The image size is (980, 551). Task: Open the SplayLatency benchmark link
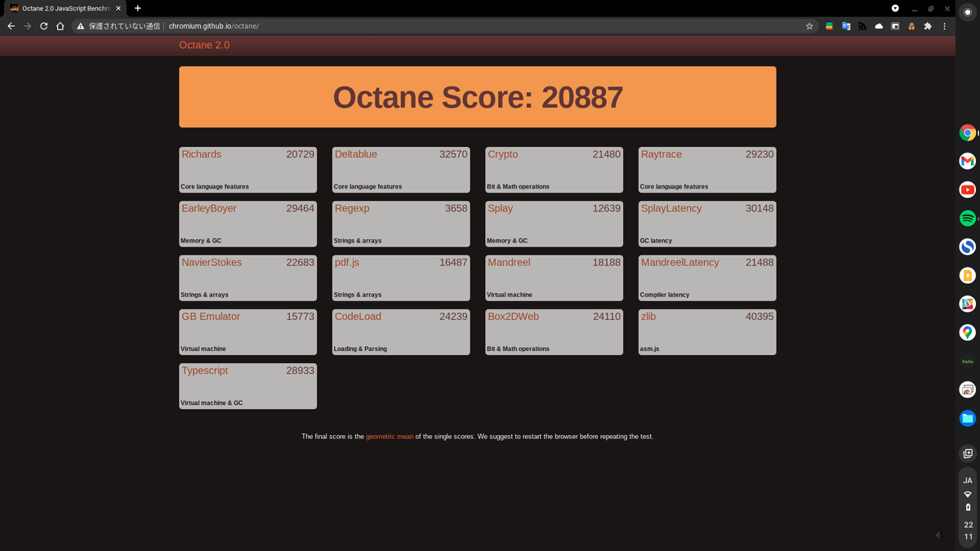coord(671,208)
